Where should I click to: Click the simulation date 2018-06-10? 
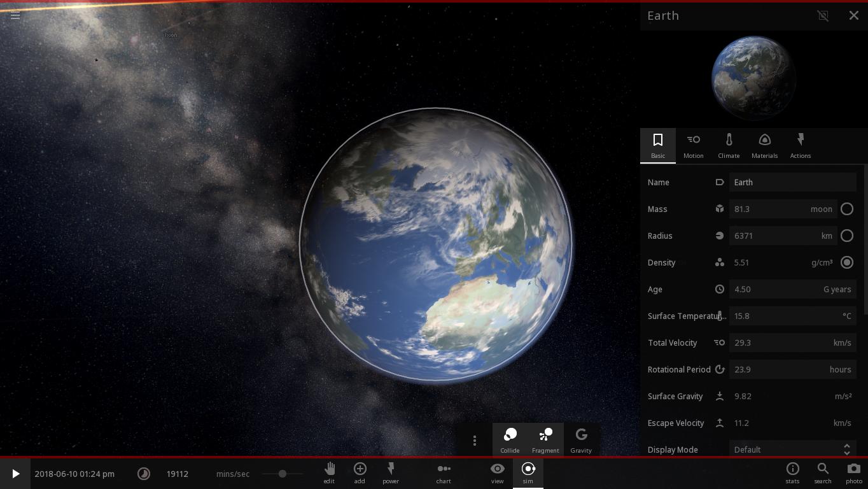coord(74,474)
